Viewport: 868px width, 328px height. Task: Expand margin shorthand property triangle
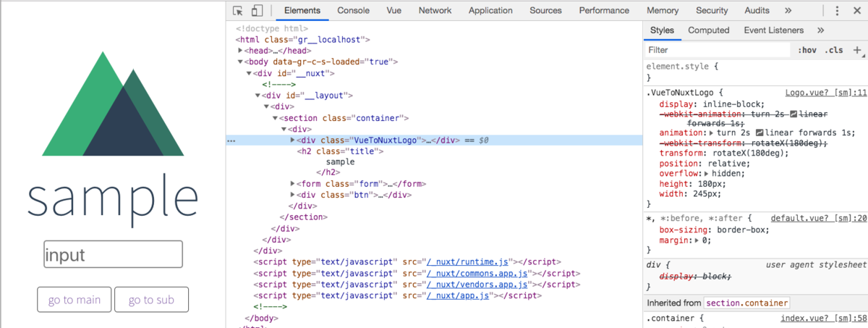click(x=697, y=240)
